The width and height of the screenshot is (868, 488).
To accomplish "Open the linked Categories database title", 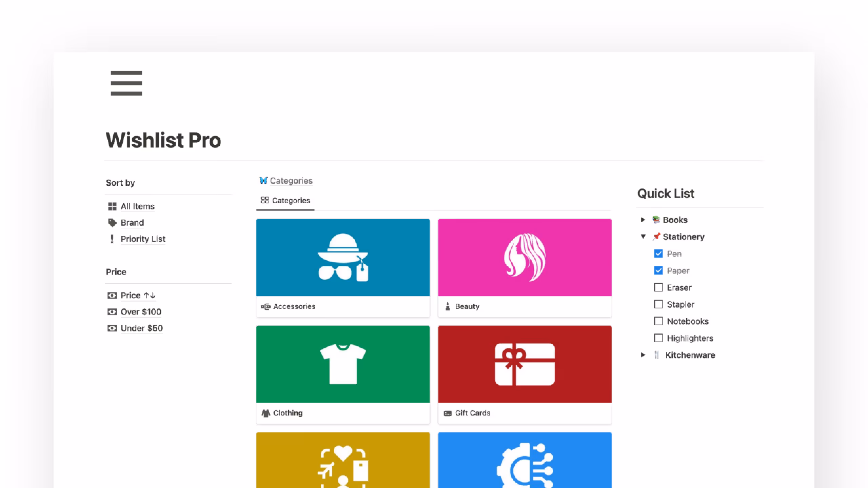I will coord(291,181).
